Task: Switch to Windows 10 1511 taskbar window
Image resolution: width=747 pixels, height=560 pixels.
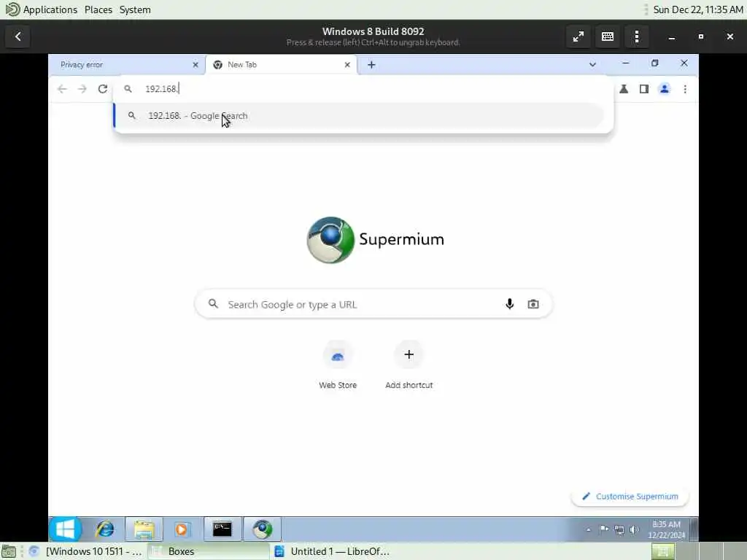Action: (86, 551)
